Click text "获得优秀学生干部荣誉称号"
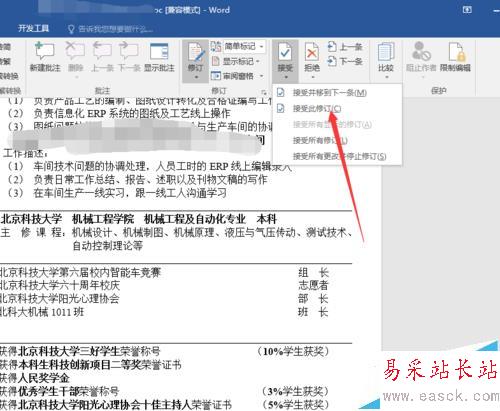The height and width of the screenshot is (411, 500). click(x=60, y=391)
